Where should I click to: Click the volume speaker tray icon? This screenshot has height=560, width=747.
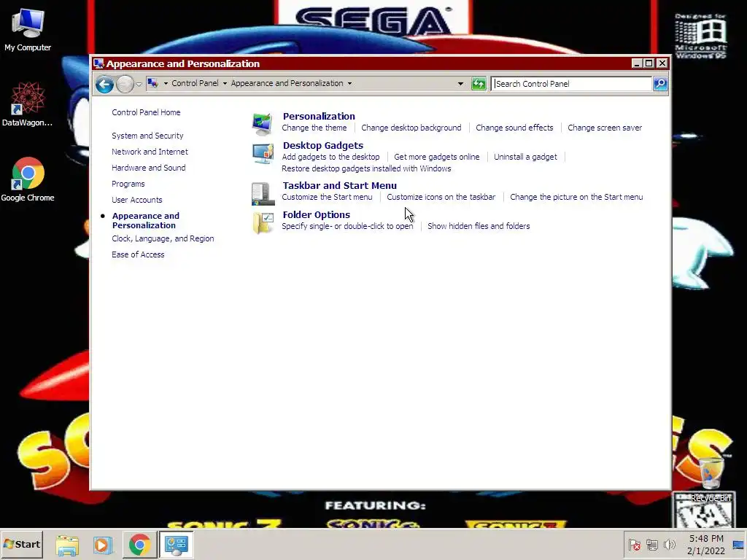[670, 545]
